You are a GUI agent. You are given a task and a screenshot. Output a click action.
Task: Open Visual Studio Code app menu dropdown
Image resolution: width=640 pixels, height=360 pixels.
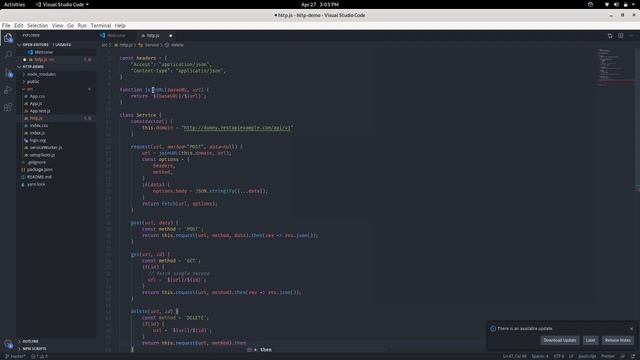coord(62,4)
